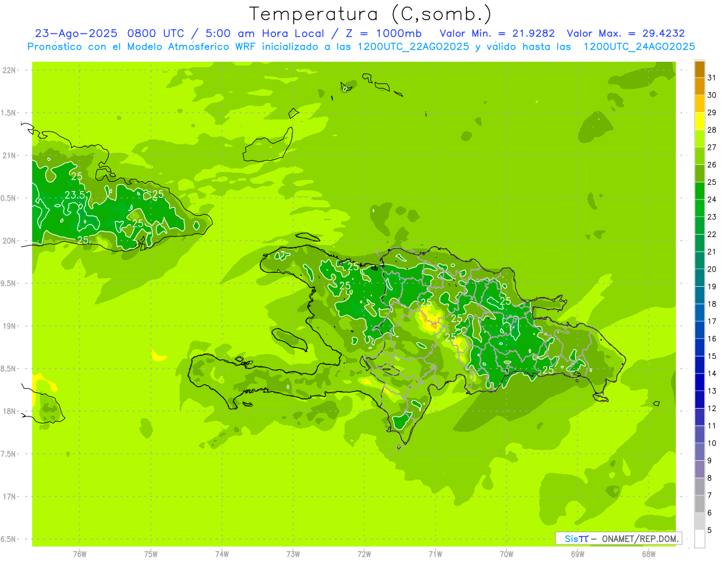Select the '1200UTC_24AGO2025' valid-until time
The image size is (728, 562).
pyautogui.click(x=639, y=47)
